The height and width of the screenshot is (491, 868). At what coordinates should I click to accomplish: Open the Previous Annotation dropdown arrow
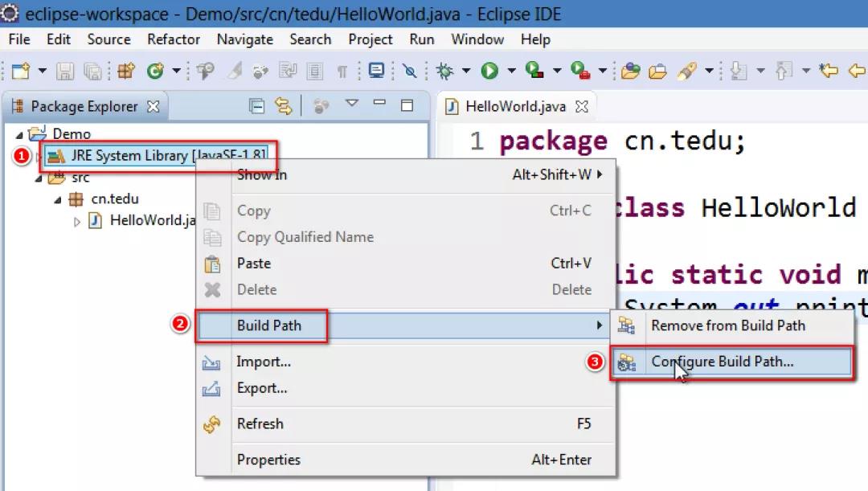click(x=806, y=71)
